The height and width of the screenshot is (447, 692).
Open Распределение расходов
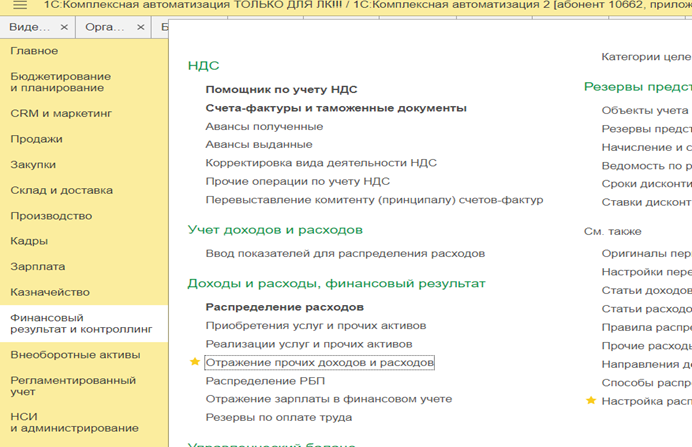285,307
